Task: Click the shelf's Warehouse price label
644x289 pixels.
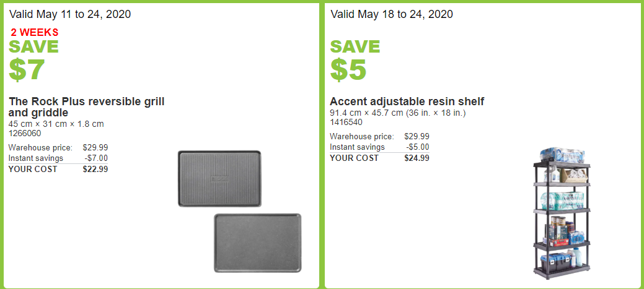Action: click(x=362, y=137)
